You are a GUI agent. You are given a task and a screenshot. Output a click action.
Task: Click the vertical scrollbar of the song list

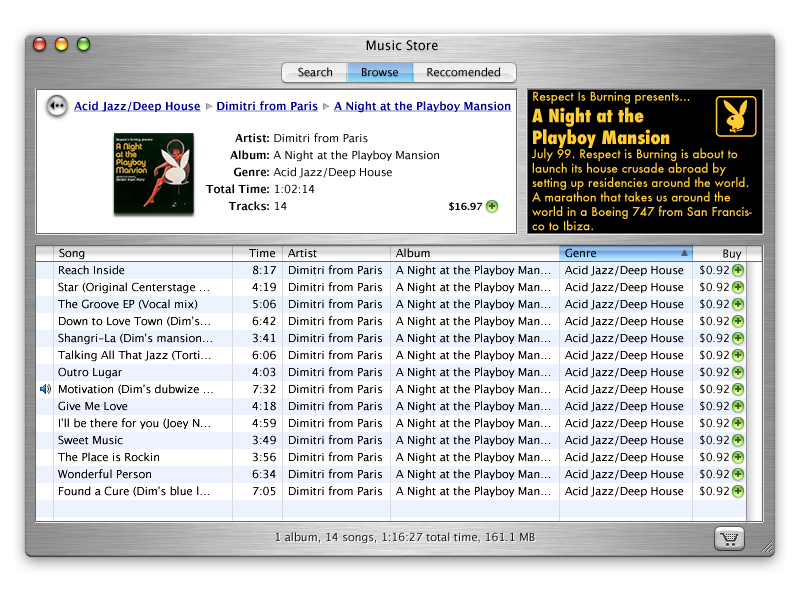pyautogui.click(x=755, y=392)
